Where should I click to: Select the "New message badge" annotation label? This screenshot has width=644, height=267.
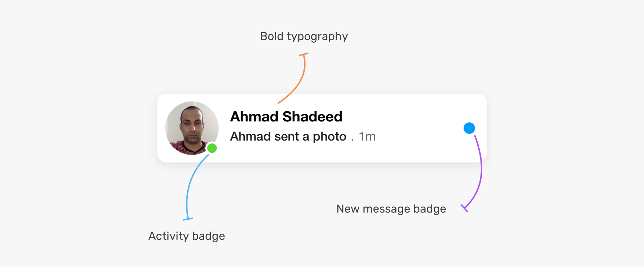click(391, 209)
